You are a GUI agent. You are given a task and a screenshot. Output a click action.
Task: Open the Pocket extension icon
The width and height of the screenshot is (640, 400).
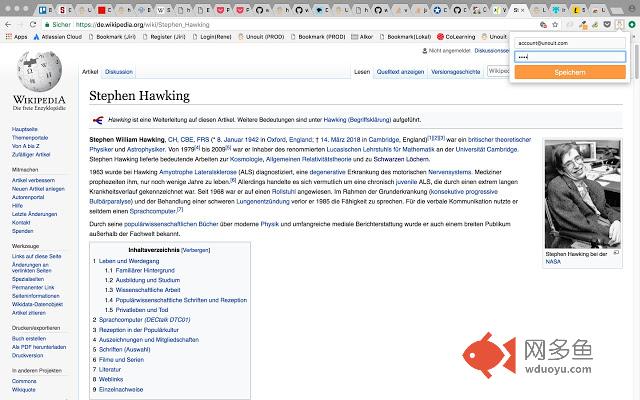[x=607, y=25]
